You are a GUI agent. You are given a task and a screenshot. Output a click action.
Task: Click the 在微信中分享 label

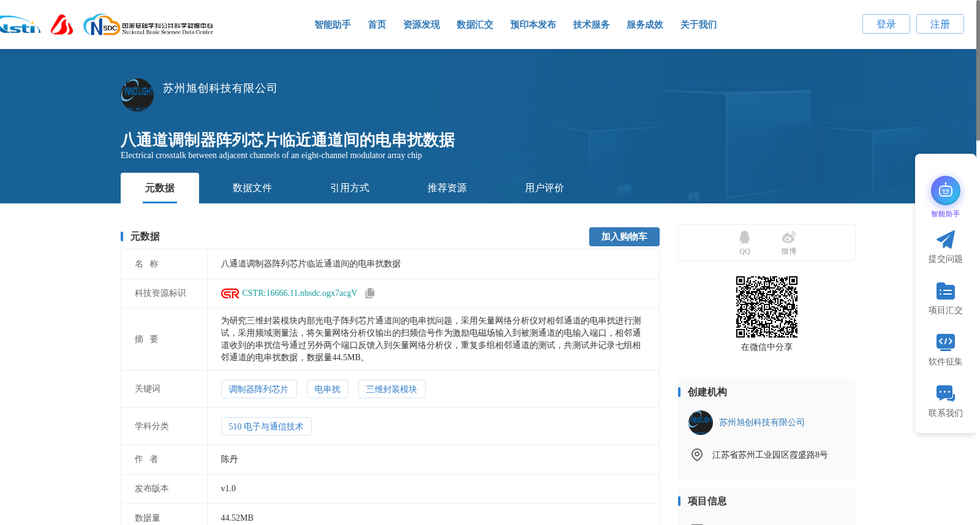pyautogui.click(x=767, y=347)
